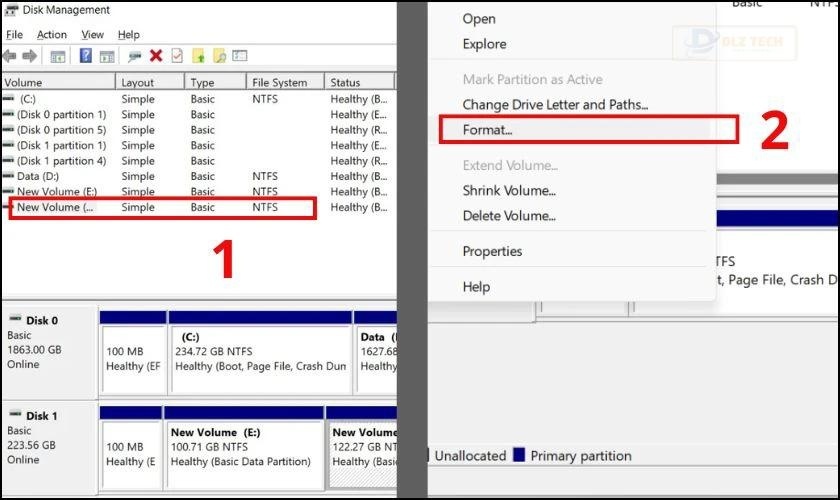Open Help via the blue question-mark icon
The width and height of the screenshot is (840, 500).
86,55
